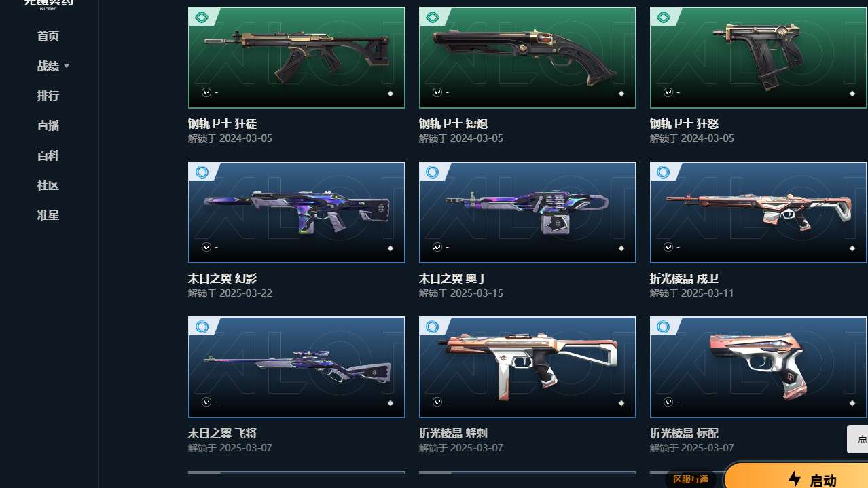The image size is (868, 488).
Task: Click the VP coin icon on 钢轨卫士 短炮
Action: pos(437,92)
